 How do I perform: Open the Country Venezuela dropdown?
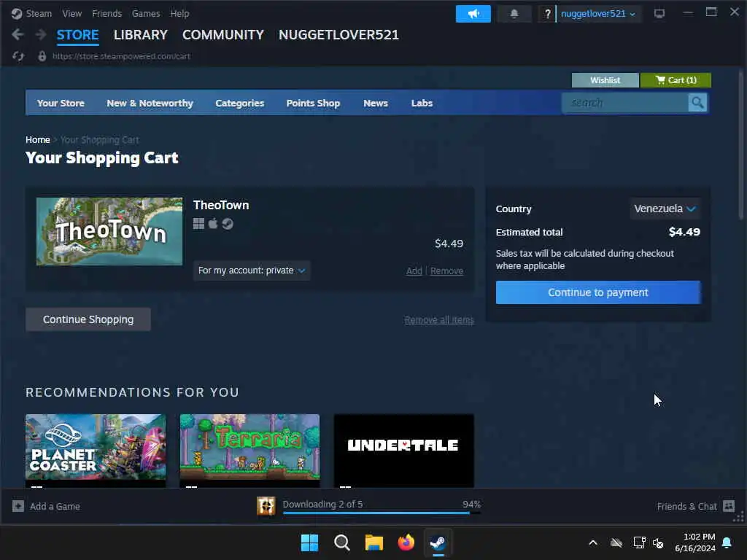point(665,209)
